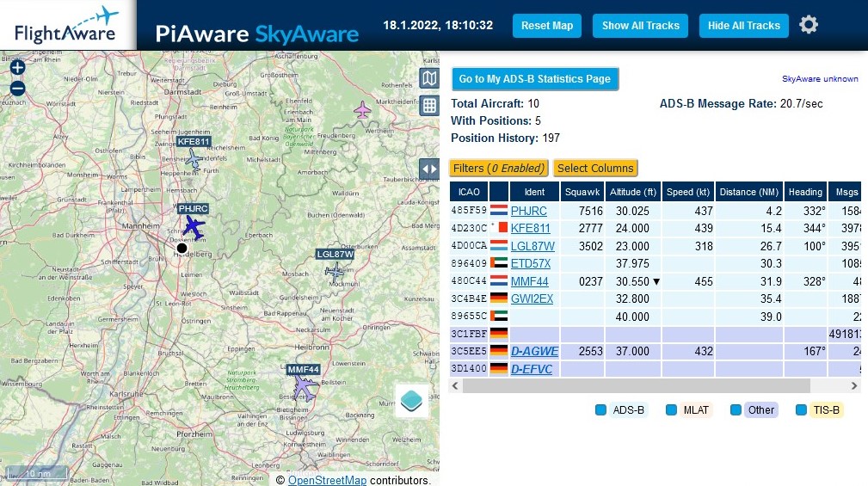Select the PHJRC aircraft on the map
The image size is (868, 486).
(x=195, y=228)
